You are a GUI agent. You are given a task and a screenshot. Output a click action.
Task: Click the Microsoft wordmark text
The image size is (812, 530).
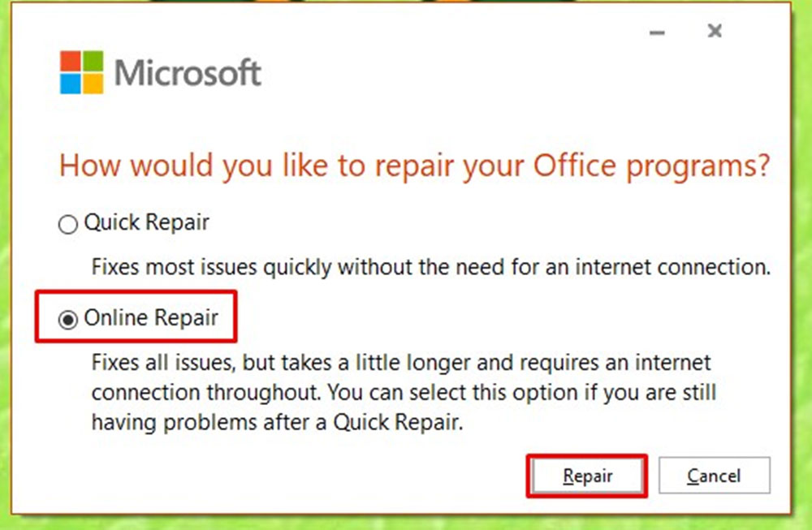click(x=188, y=73)
